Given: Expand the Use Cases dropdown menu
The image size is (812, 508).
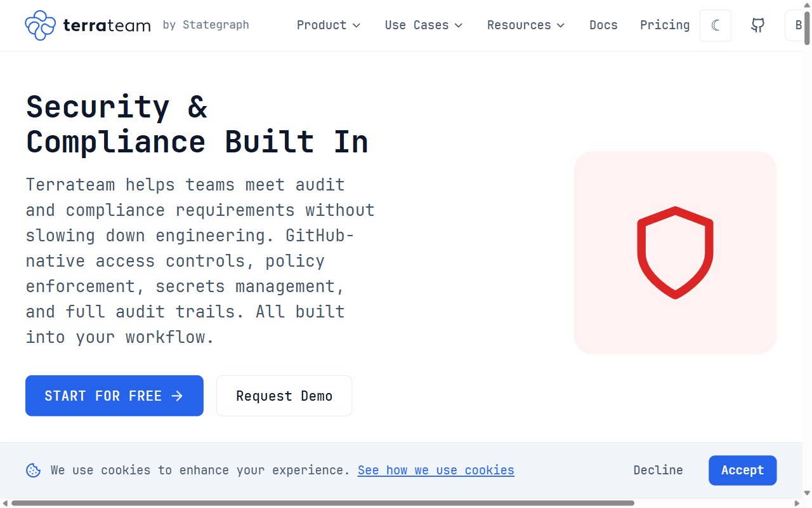Looking at the screenshot, I should tap(424, 25).
